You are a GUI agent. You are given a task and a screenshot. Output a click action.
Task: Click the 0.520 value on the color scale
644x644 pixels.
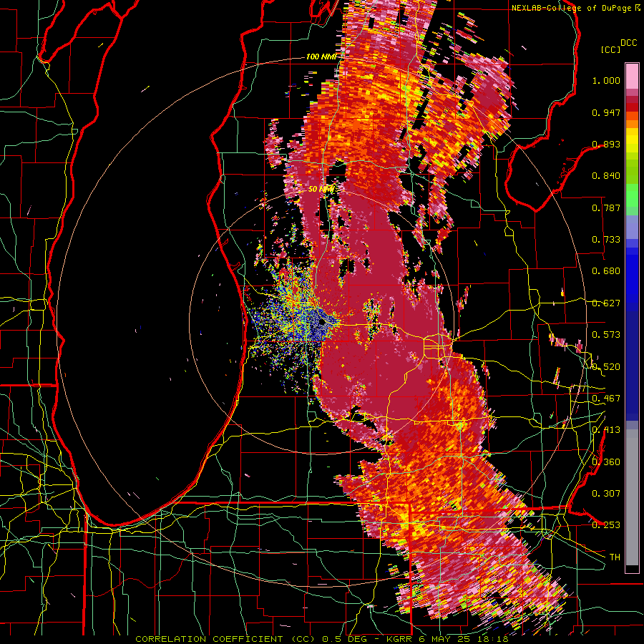(x=606, y=367)
